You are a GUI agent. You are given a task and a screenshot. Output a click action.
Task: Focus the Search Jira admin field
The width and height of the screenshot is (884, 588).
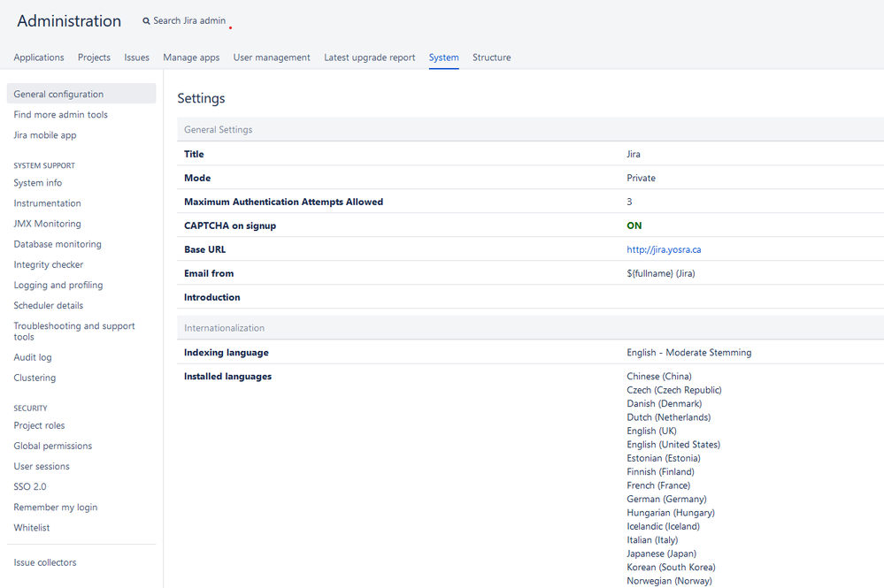[x=189, y=21]
